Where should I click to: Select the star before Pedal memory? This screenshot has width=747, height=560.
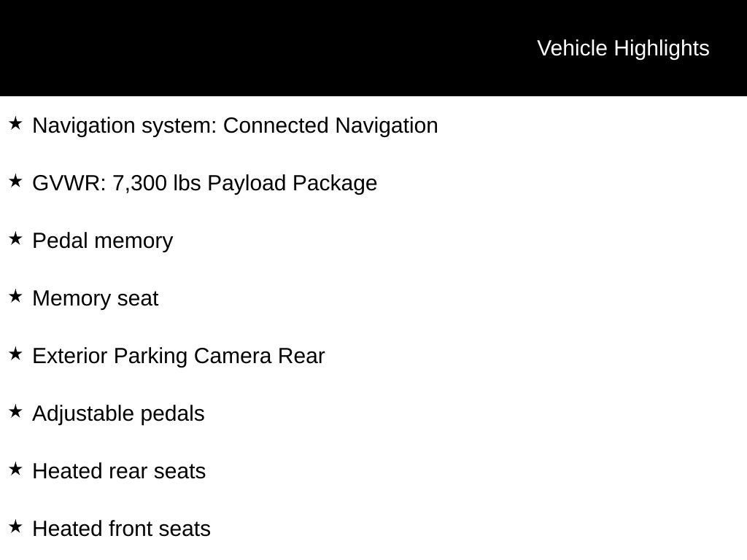pyautogui.click(x=15, y=239)
